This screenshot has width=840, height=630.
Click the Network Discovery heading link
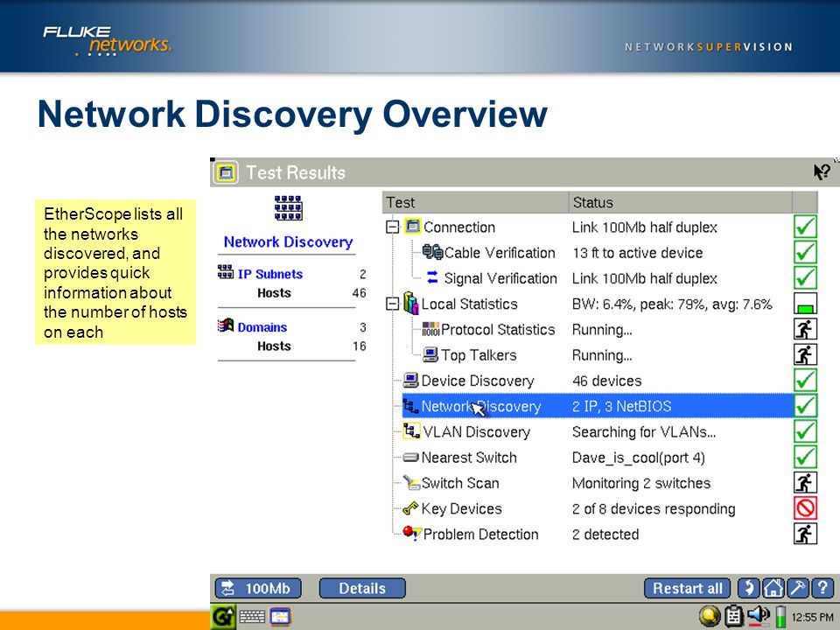click(x=288, y=242)
